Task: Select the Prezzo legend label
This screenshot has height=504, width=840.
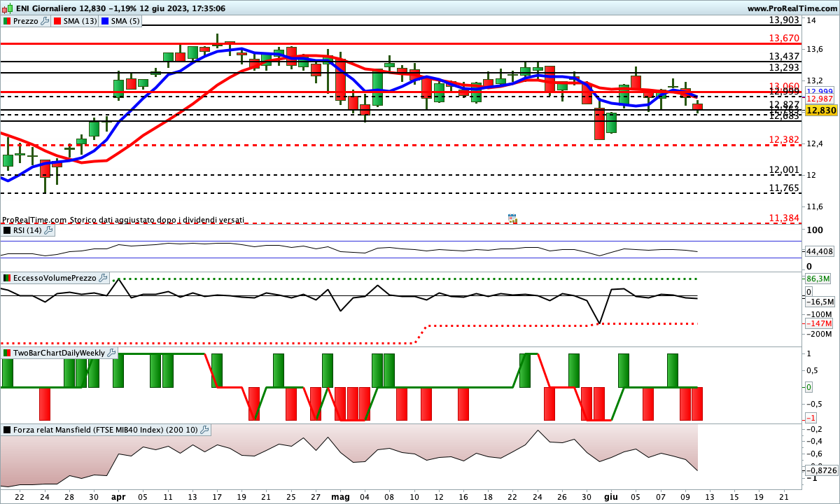Action: 26,21
